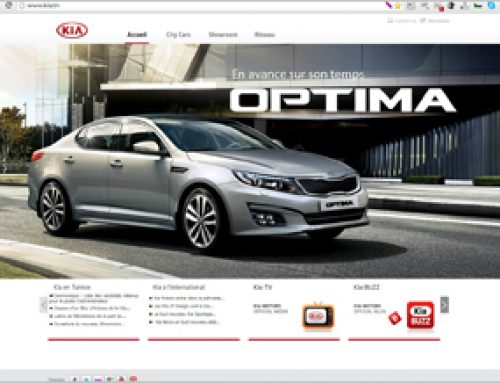Open first news item under Kia à l'International
The image size is (500, 383).
[187, 298]
